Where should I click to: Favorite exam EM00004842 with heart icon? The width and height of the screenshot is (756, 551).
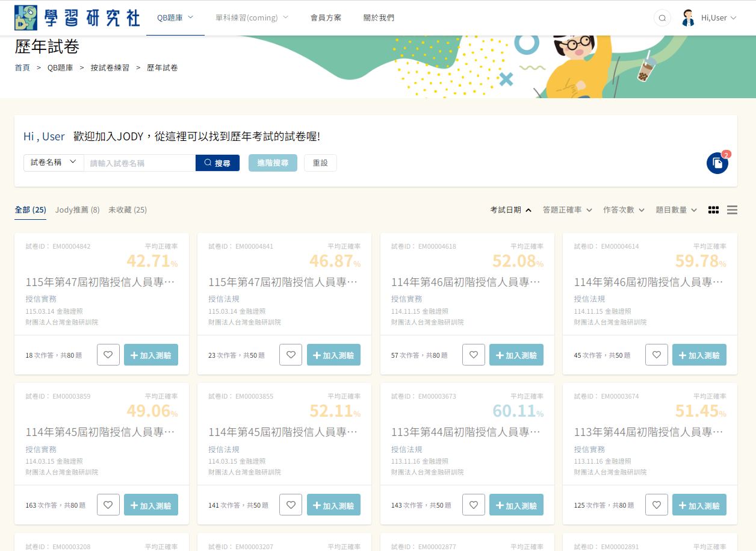tap(108, 355)
